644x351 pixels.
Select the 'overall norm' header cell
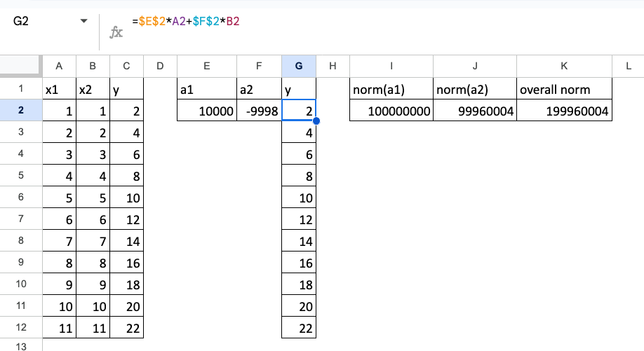pyautogui.click(x=564, y=89)
